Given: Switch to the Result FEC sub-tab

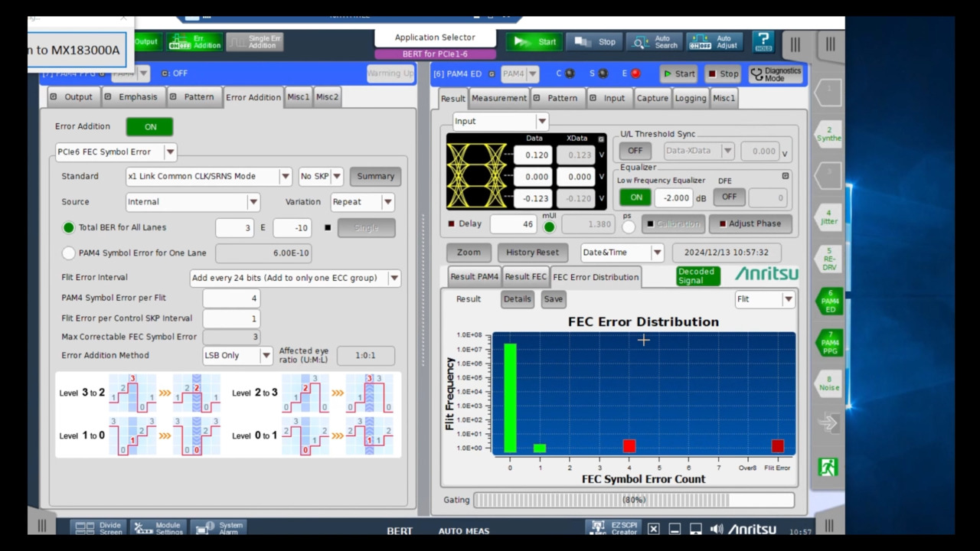Looking at the screenshot, I should tap(525, 277).
